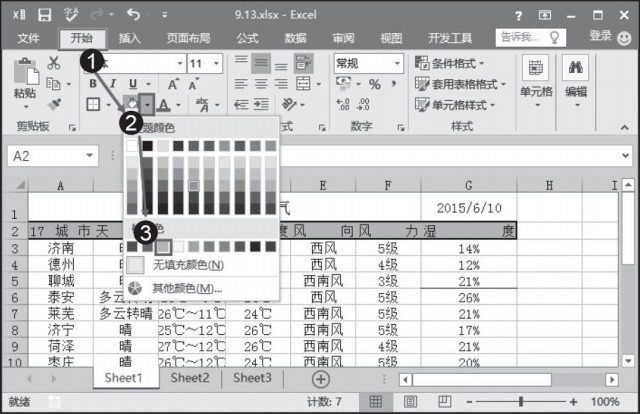Image resolution: width=640 pixels, height=414 pixels.
Task: Open 套用表格格式 table format menu
Action: 460,84
